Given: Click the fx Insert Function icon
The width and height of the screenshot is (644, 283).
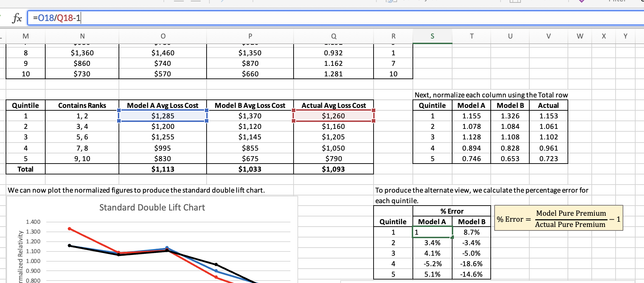Looking at the screenshot, I should click(x=17, y=18).
